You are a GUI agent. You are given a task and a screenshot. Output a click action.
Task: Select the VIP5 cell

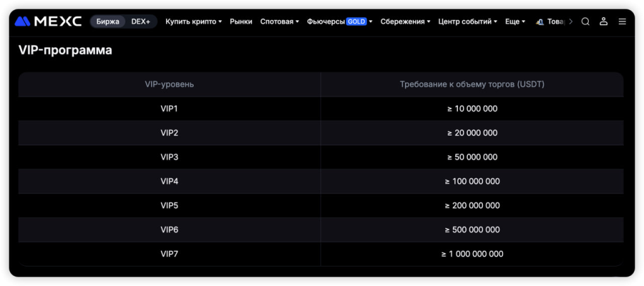[x=169, y=205]
